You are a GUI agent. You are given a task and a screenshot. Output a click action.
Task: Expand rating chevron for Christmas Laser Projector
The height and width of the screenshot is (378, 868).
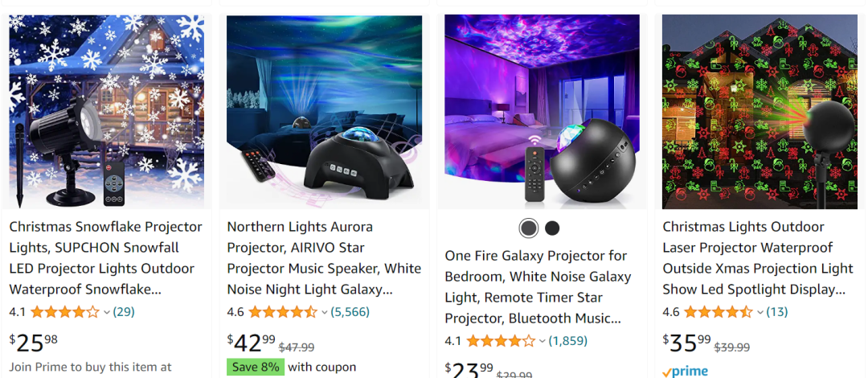[760, 312]
